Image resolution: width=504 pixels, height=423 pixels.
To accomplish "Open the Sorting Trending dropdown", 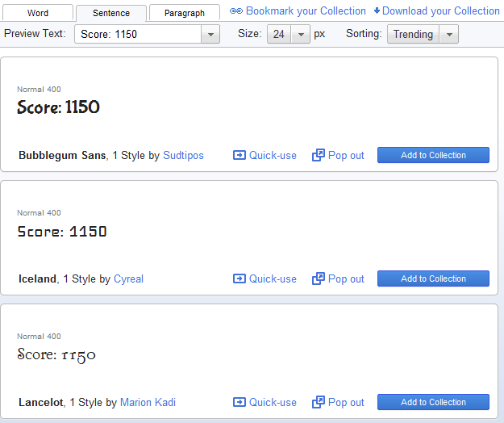I will pos(450,35).
